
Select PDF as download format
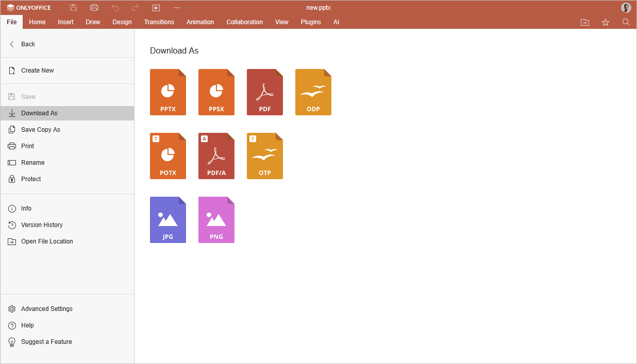tap(264, 92)
